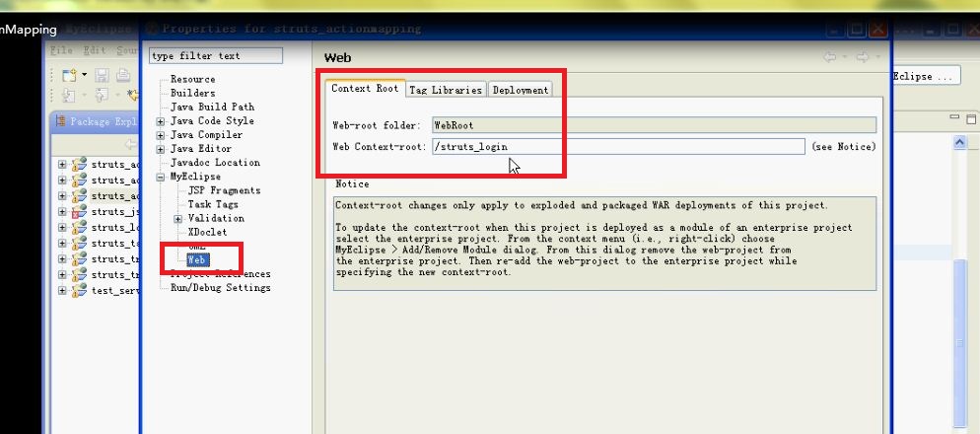Switch to the Tag Libraries tab
Viewport: 980px width, 434px height.
click(446, 90)
